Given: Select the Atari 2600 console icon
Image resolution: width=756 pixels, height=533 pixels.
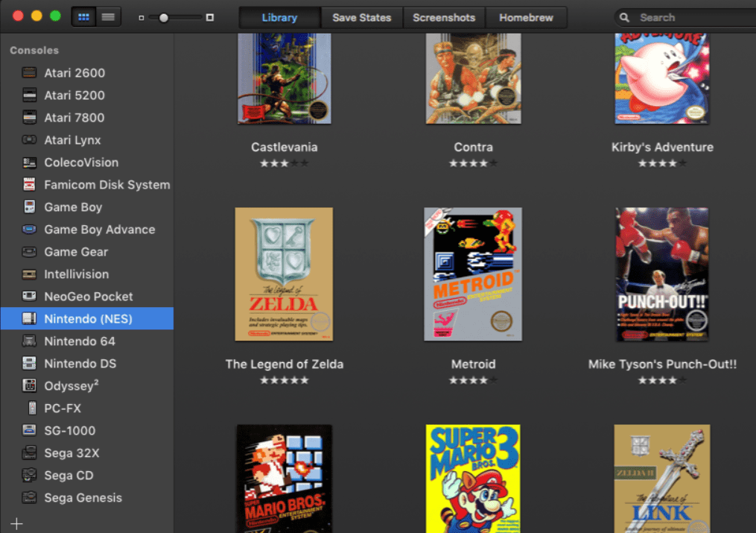Looking at the screenshot, I should 29,73.
